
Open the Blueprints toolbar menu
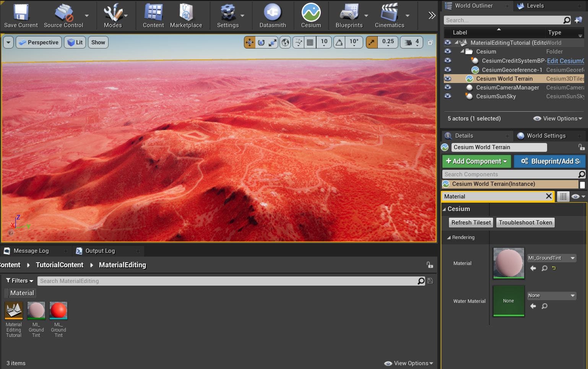coord(349,15)
